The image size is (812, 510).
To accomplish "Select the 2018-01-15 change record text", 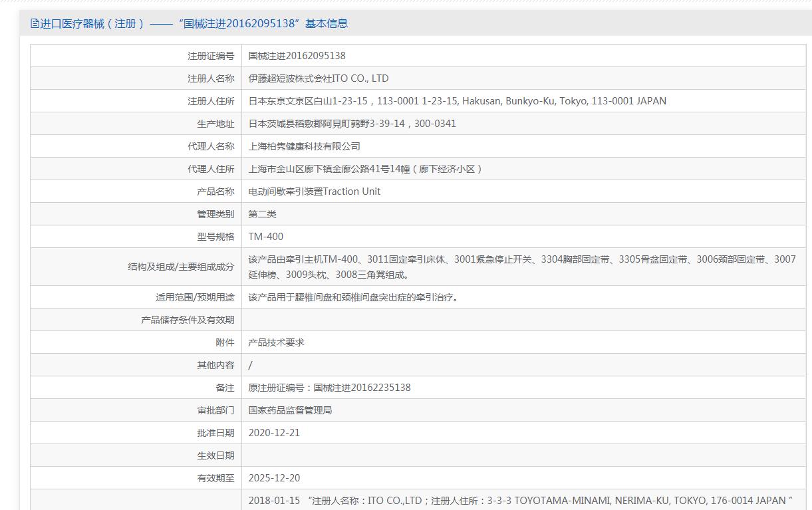I will (521, 501).
